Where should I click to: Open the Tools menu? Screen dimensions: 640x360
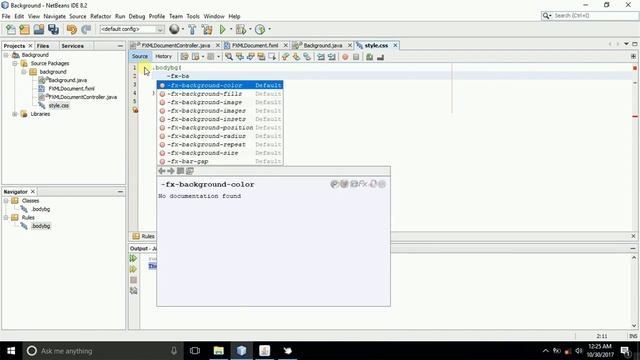[x=193, y=16]
